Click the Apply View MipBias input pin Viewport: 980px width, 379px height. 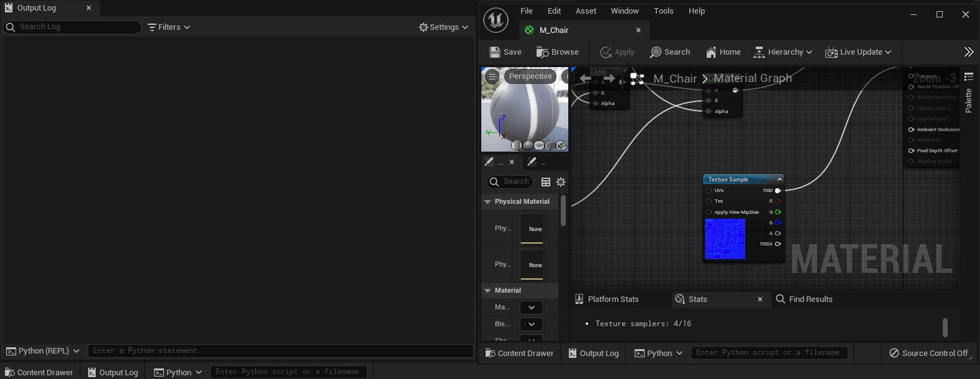pos(709,212)
